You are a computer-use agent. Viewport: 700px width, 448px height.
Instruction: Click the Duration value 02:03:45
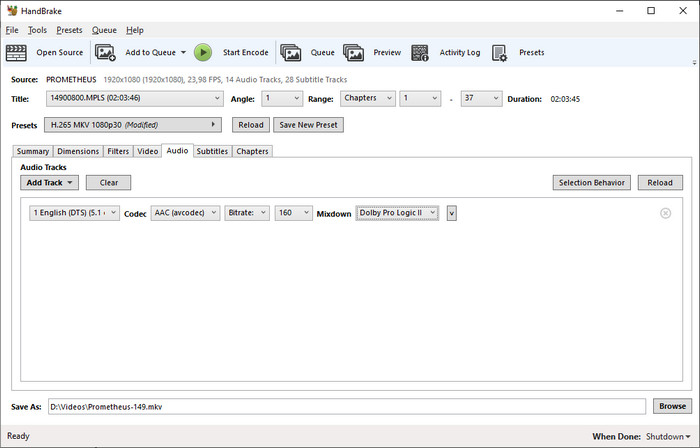pos(565,99)
